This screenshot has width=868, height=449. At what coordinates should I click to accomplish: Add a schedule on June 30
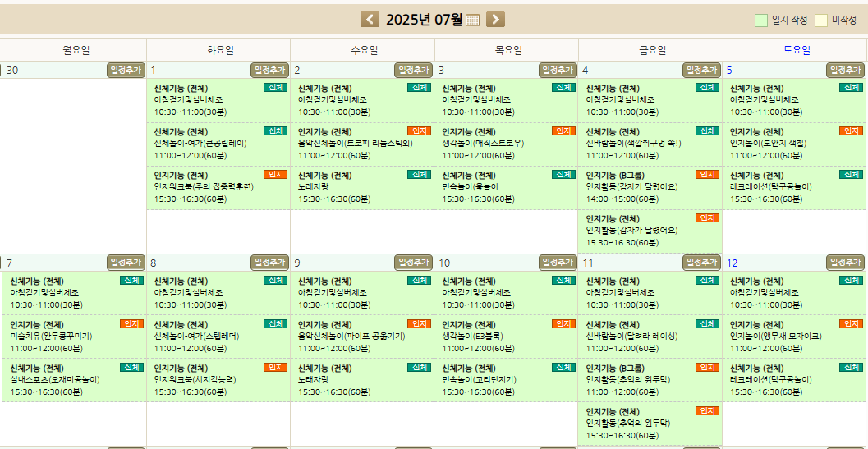(126, 71)
